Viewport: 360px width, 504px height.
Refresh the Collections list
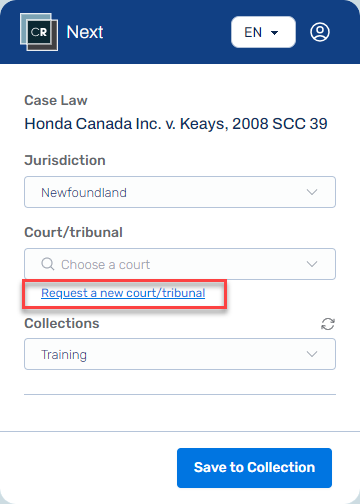pos(328,324)
